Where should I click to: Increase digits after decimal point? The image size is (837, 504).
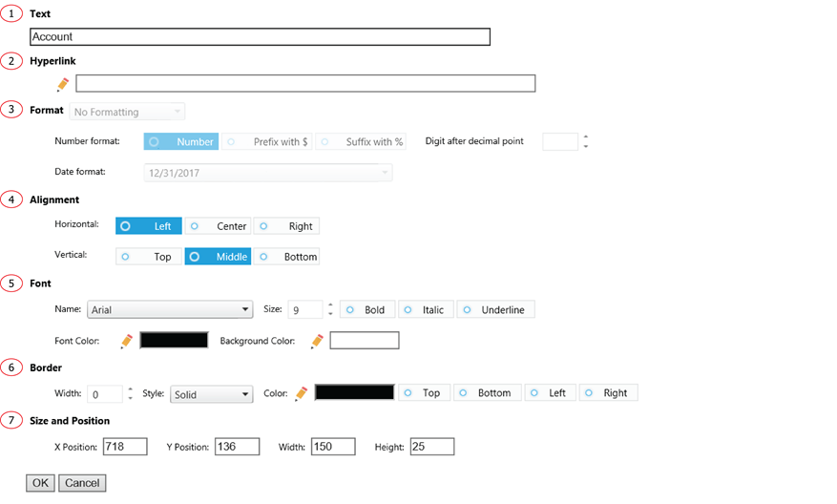tap(586, 137)
